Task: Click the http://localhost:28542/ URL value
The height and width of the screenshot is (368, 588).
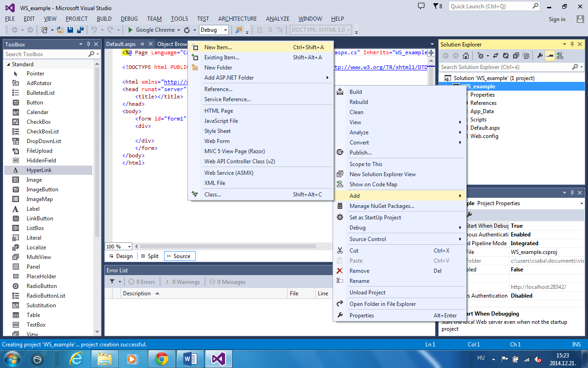Action: tap(538, 287)
